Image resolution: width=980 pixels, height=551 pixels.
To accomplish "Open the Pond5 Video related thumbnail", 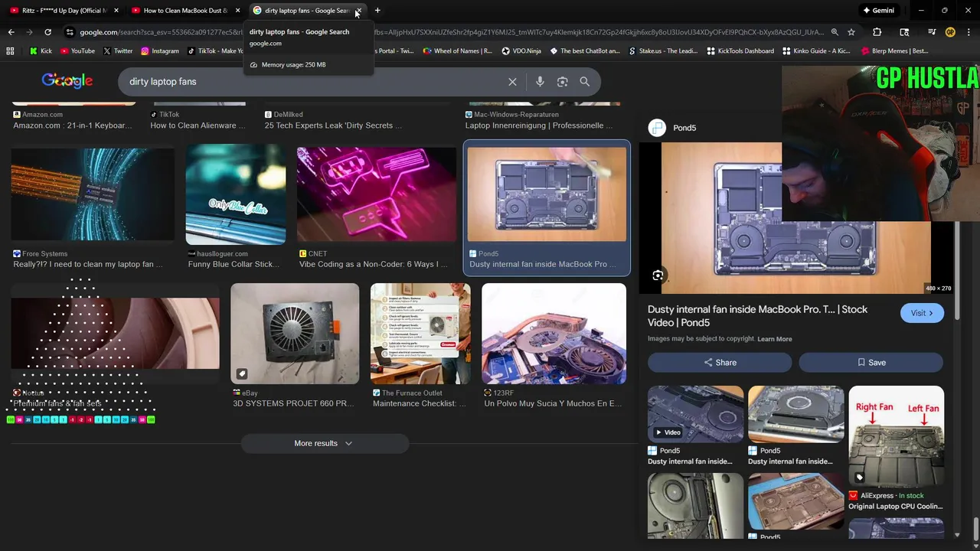I will point(695,414).
